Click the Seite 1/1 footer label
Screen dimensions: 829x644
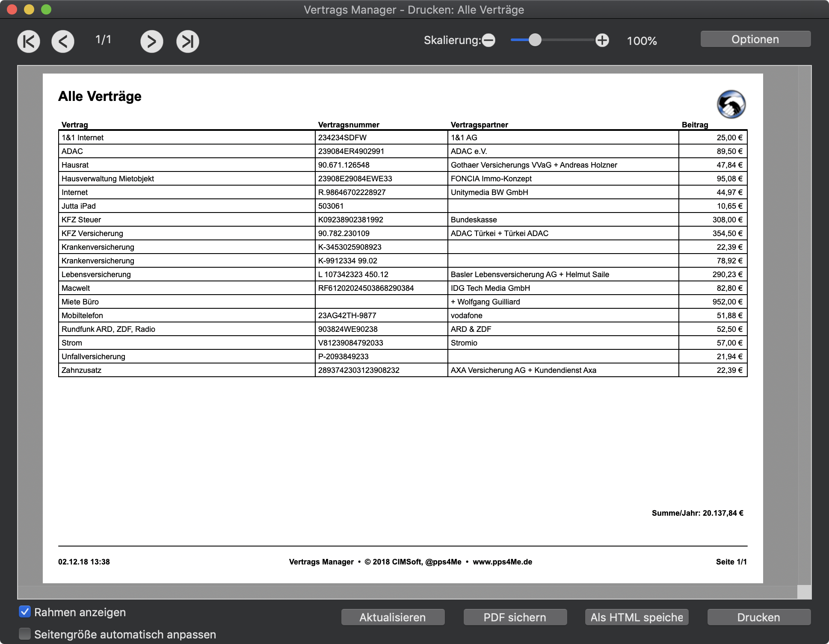point(731,562)
